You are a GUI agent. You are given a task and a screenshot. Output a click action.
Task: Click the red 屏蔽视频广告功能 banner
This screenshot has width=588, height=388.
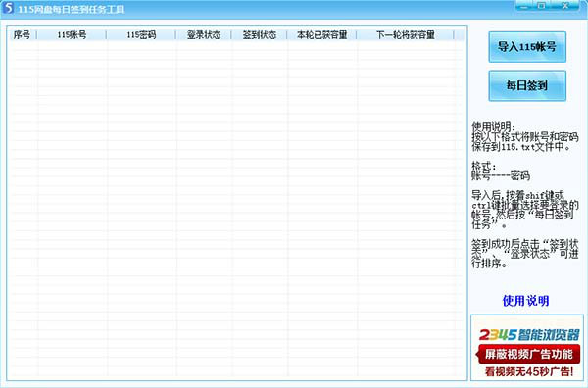click(x=528, y=354)
